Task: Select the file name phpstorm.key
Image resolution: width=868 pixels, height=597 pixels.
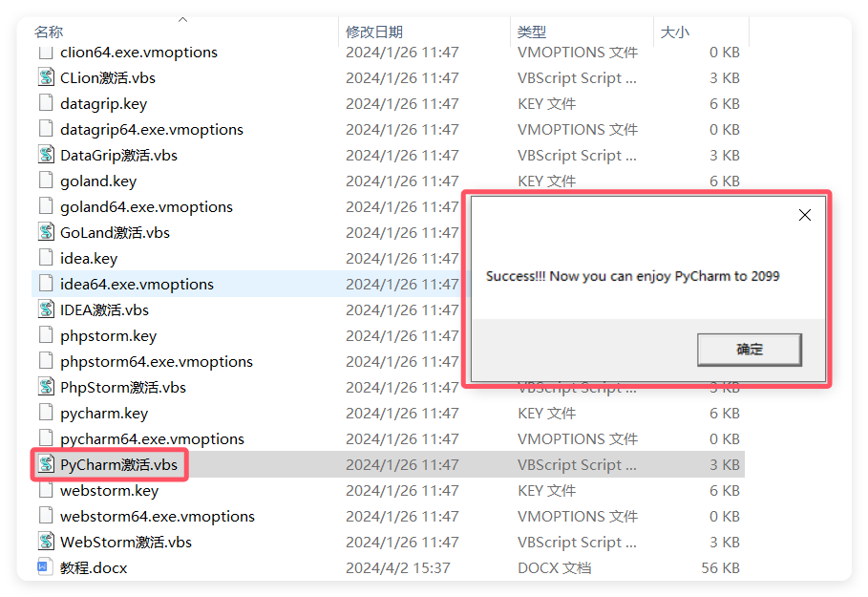Action: 109,336
